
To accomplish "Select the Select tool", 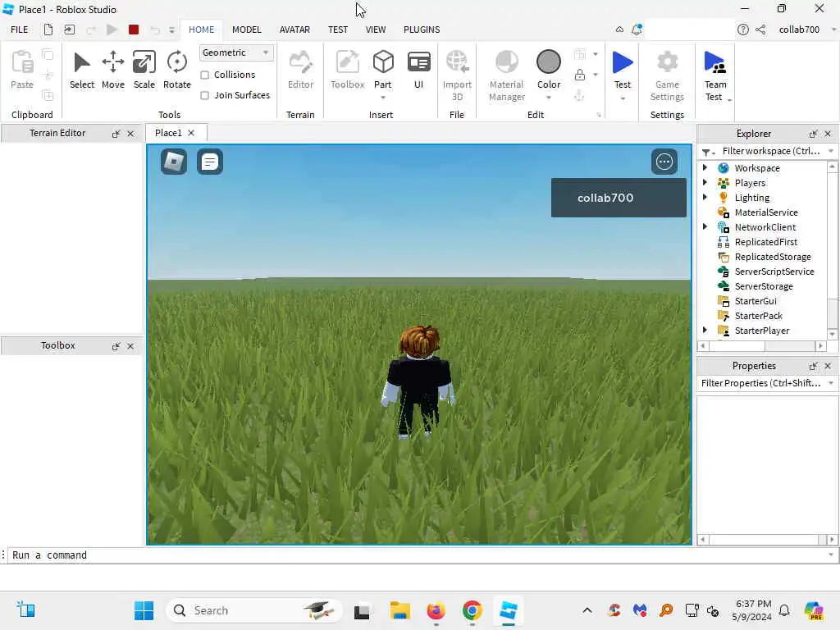I will pyautogui.click(x=82, y=70).
